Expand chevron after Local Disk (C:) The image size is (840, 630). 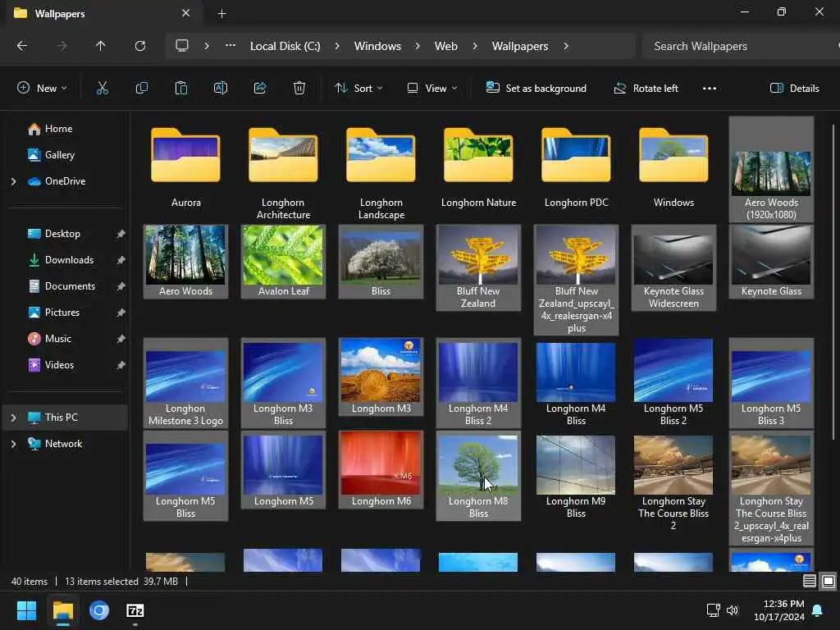coord(337,46)
